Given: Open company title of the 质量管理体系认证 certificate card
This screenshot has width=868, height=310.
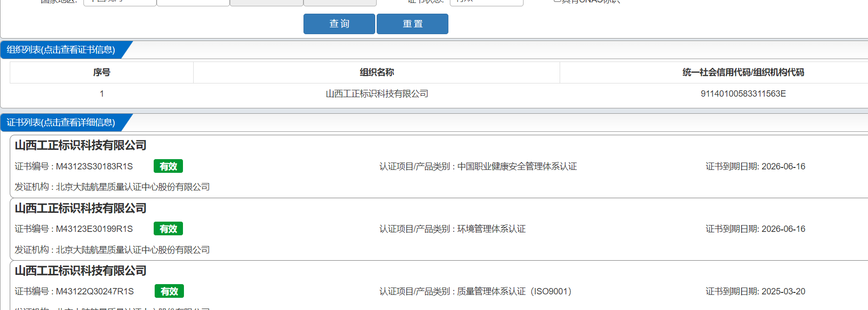Looking at the screenshot, I should [x=81, y=271].
